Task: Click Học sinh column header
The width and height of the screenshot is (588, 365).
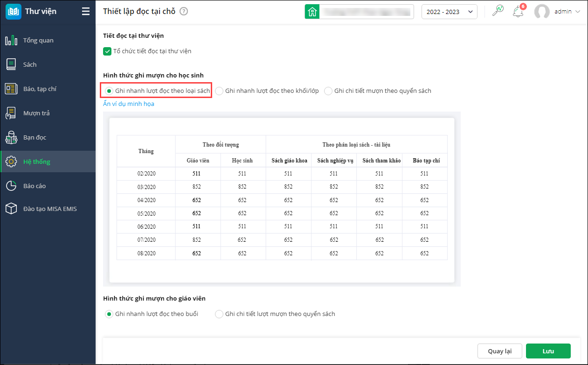Action: coord(242,161)
